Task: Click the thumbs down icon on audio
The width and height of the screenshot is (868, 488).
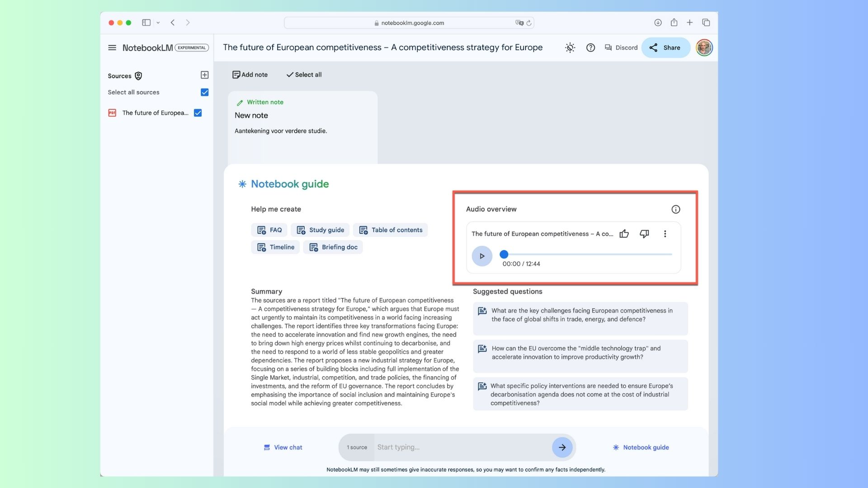Action: [644, 234]
